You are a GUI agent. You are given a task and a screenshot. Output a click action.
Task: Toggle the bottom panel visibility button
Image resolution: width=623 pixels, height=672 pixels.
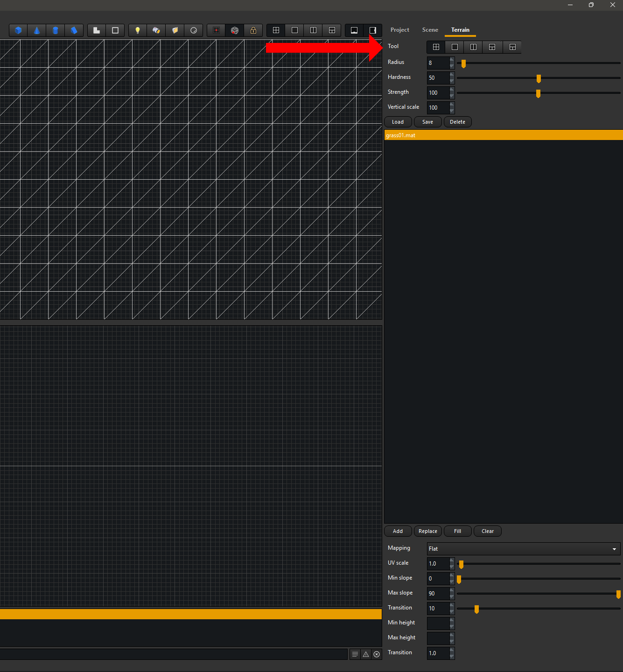coord(354,30)
